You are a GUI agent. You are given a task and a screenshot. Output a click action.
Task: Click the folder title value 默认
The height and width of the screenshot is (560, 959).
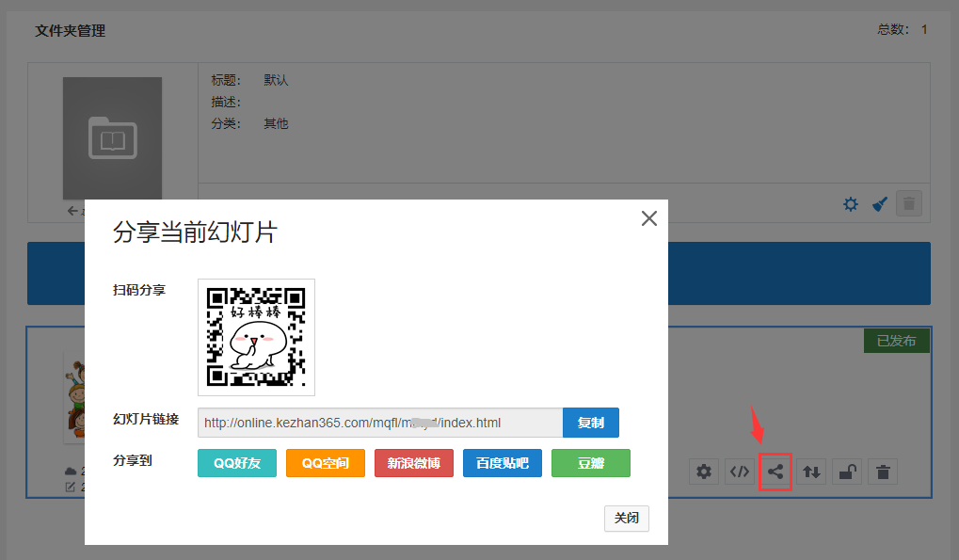coord(276,80)
